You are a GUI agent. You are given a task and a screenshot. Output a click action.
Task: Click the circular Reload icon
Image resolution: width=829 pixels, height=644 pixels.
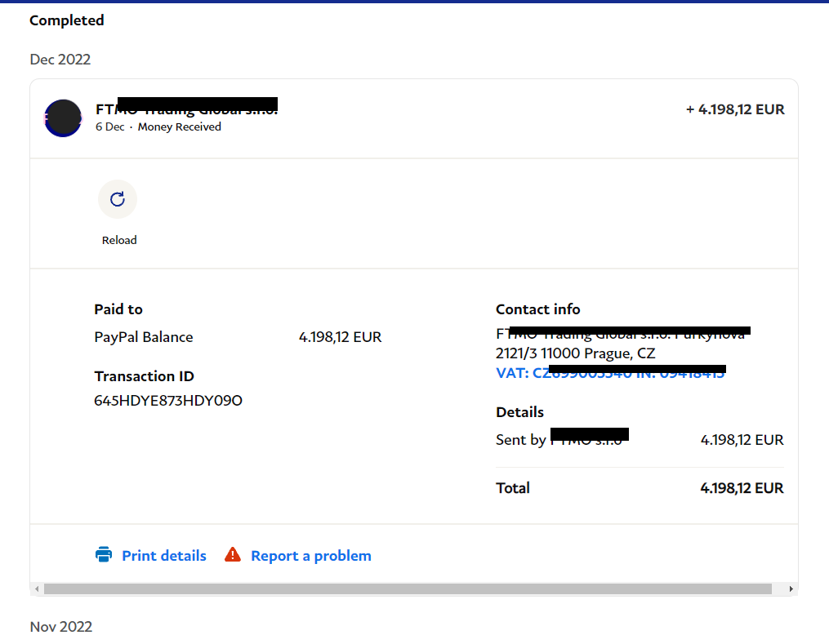click(118, 199)
